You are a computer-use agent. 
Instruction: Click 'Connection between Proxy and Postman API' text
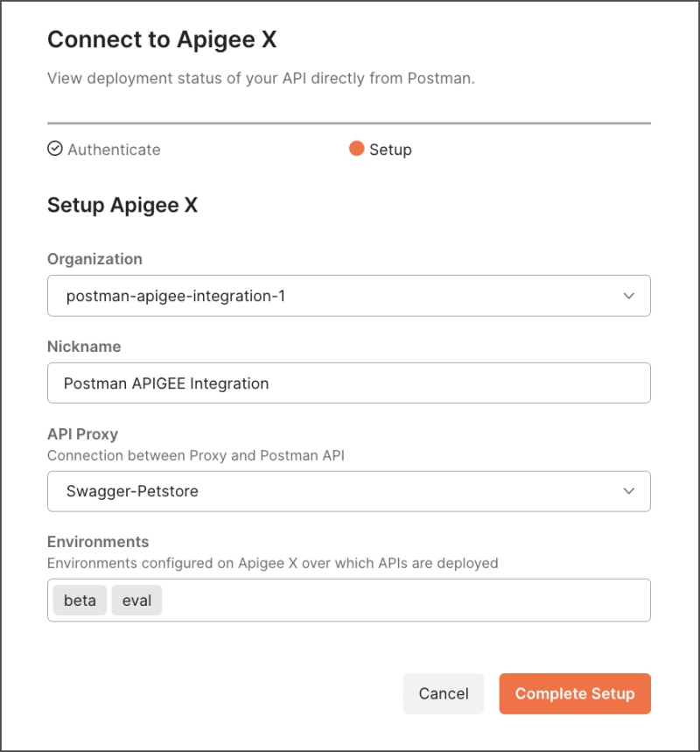click(x=196, y=455)
